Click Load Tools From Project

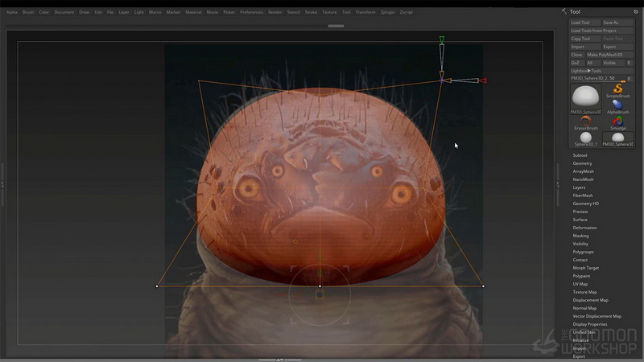click(x=601, y=31)
